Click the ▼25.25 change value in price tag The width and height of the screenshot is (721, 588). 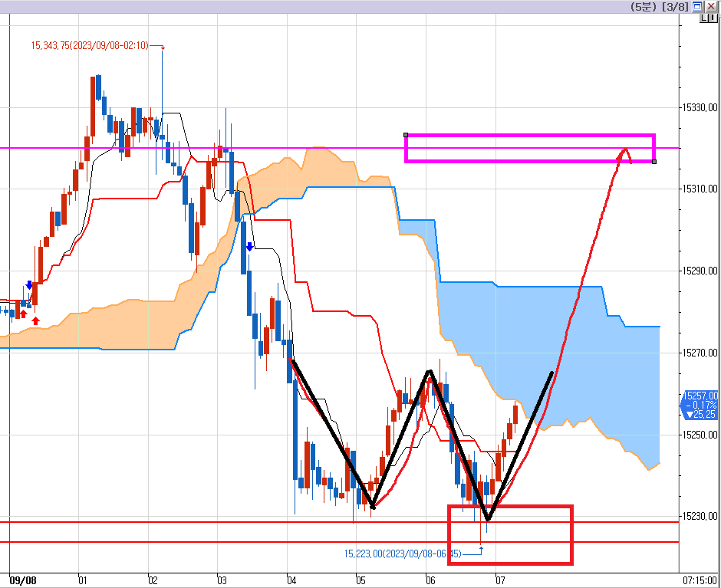point(701,414)
